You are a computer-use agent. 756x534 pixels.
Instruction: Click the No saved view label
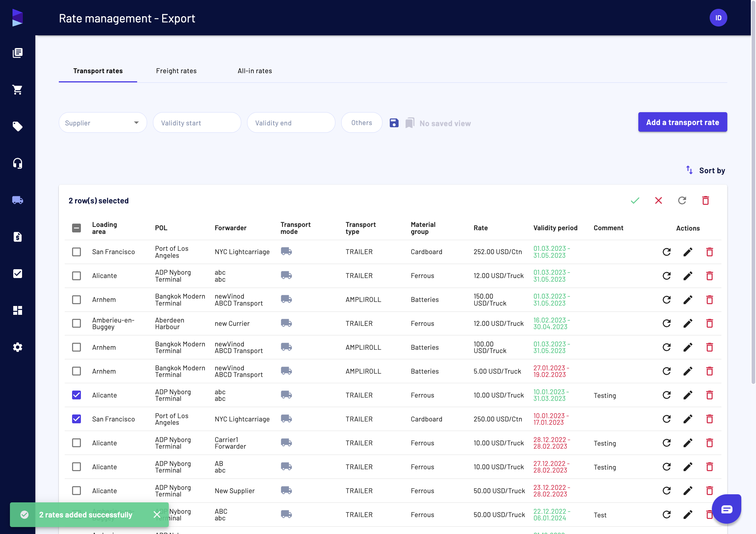[x=445, y=124]
